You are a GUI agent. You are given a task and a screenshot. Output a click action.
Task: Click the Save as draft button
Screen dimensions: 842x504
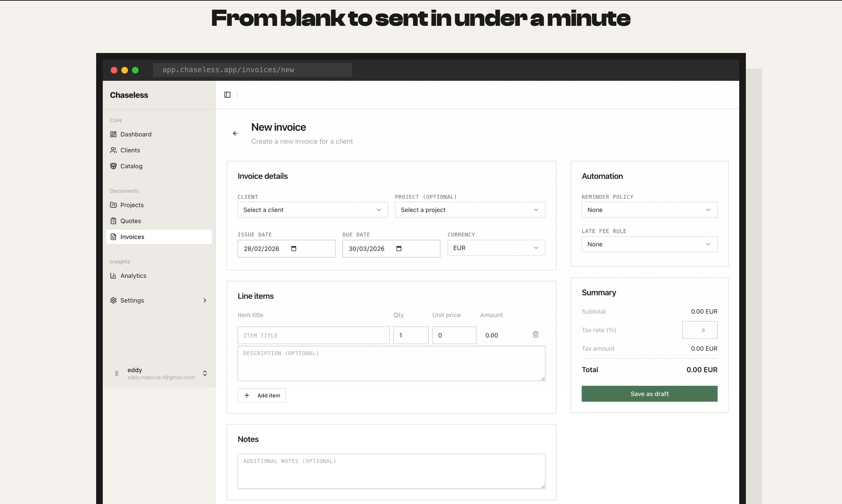pos(649,394)
